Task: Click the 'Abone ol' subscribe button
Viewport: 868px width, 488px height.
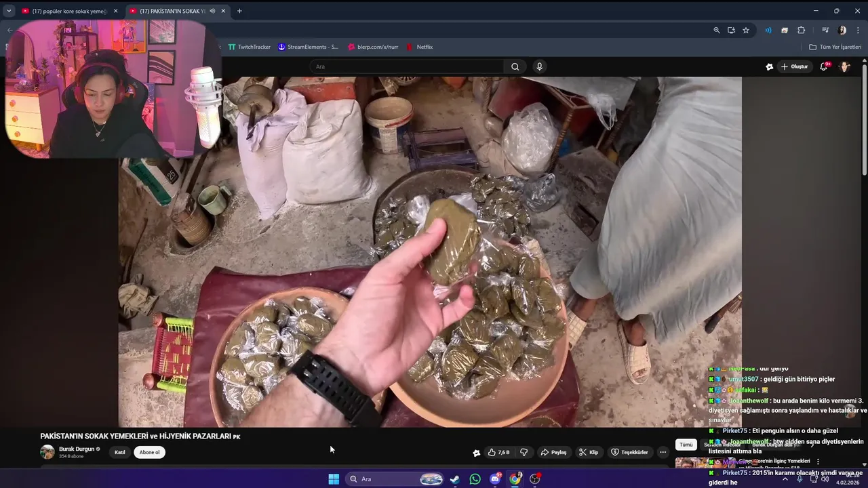Action: [x=149, y=452]
